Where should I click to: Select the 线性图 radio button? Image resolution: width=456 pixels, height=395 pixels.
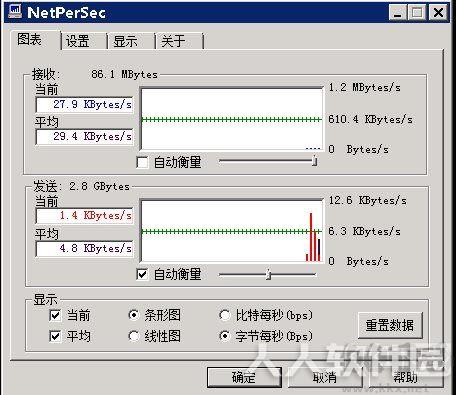134,336
